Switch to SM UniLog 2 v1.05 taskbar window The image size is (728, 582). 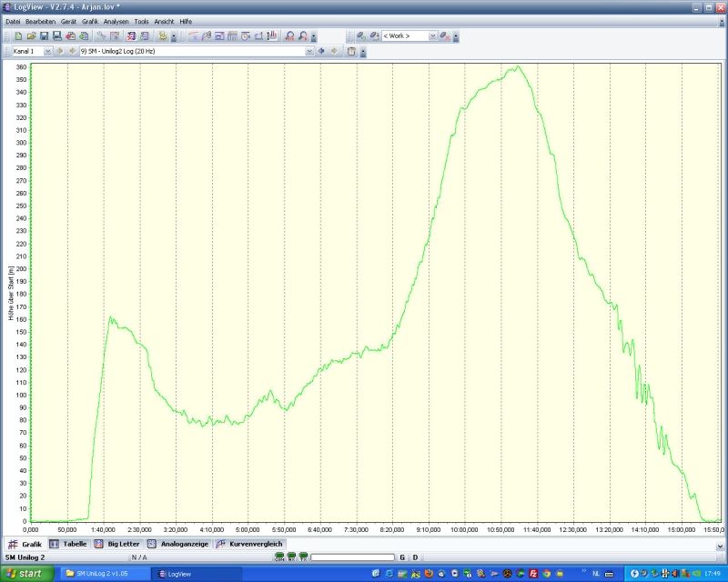coord(106,574)
